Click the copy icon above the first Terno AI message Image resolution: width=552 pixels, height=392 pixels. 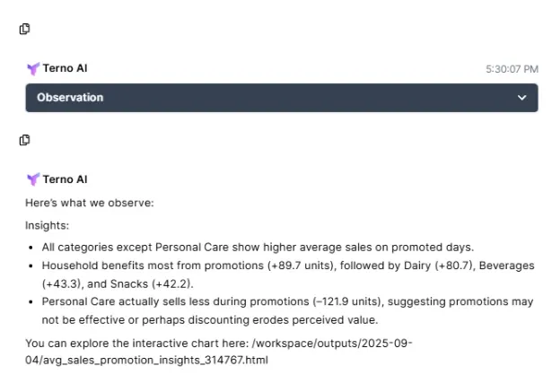pyautogui.click(x=25, y=29)
